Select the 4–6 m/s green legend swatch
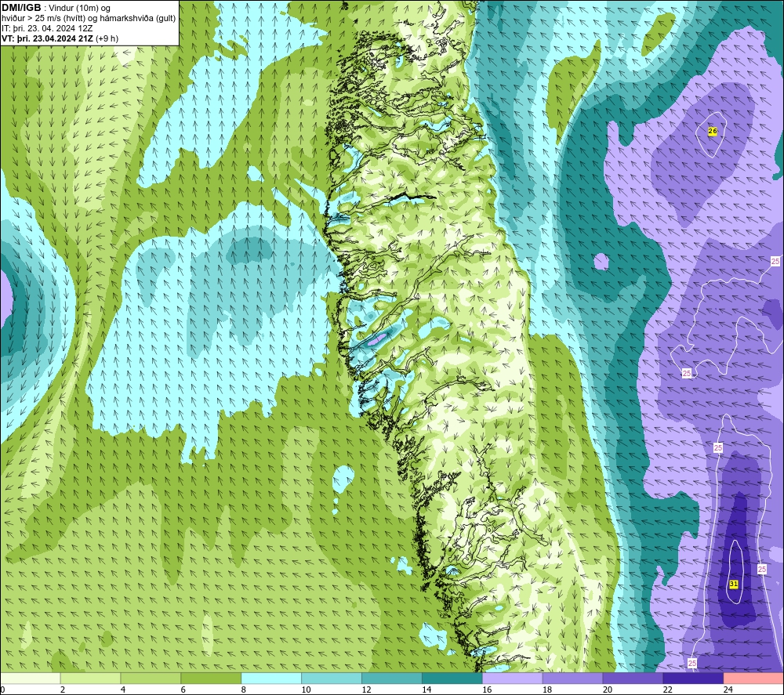The width and height of the screenshot is (784, 695). point(151,678)
